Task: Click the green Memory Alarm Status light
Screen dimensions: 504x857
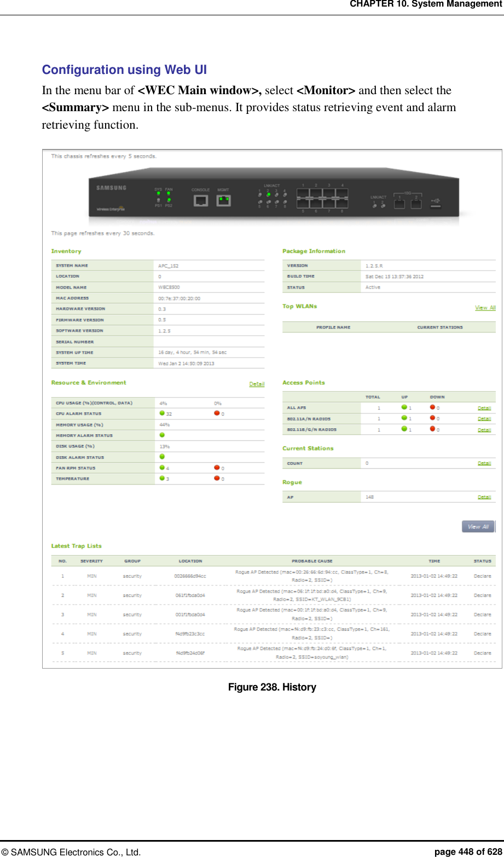Action: tap(161, 434)
